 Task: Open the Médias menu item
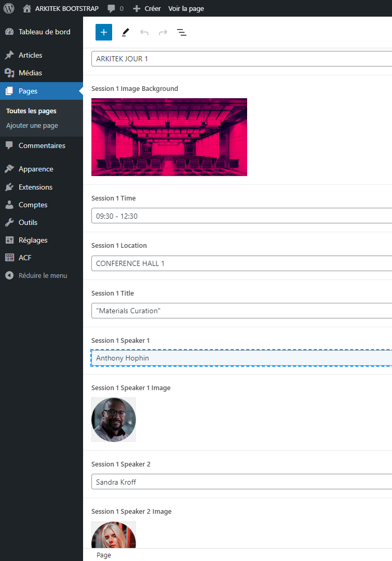[30, 73]
